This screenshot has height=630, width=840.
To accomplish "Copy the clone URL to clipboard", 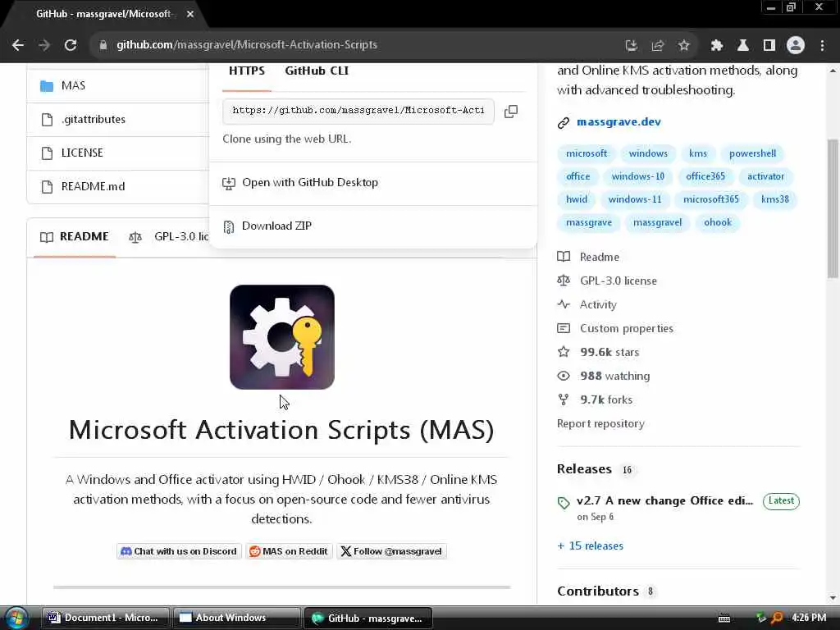I will point(511,112).
